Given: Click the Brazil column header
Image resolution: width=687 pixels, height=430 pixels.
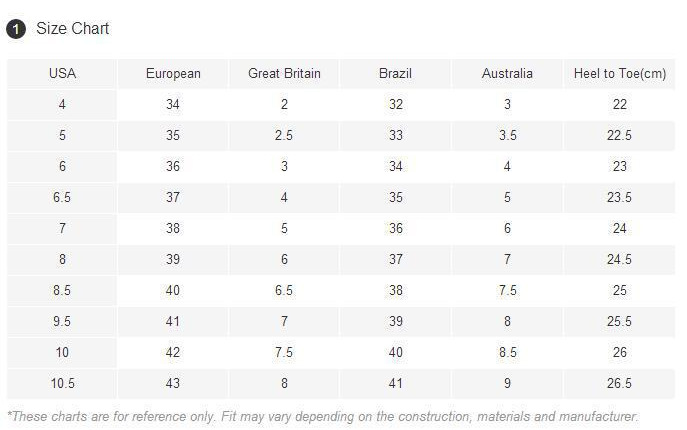Looking at the screenshot, I should (x=395, y=73).
